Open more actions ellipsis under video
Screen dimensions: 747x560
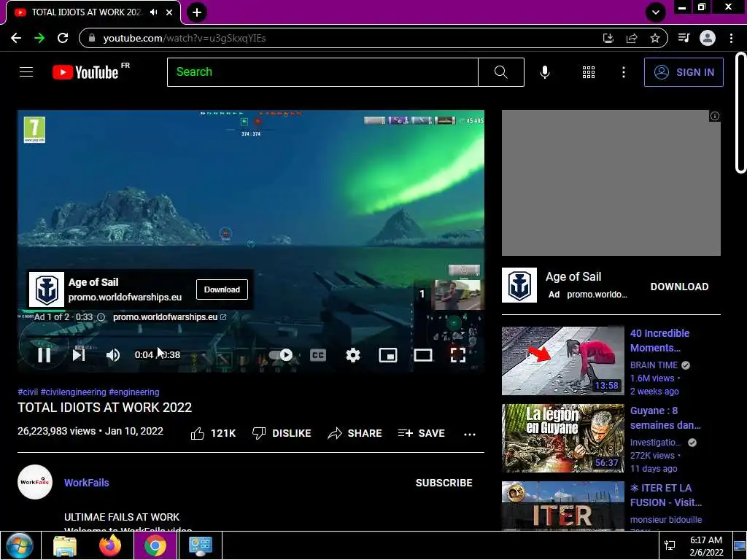click(x=470, y=434)
